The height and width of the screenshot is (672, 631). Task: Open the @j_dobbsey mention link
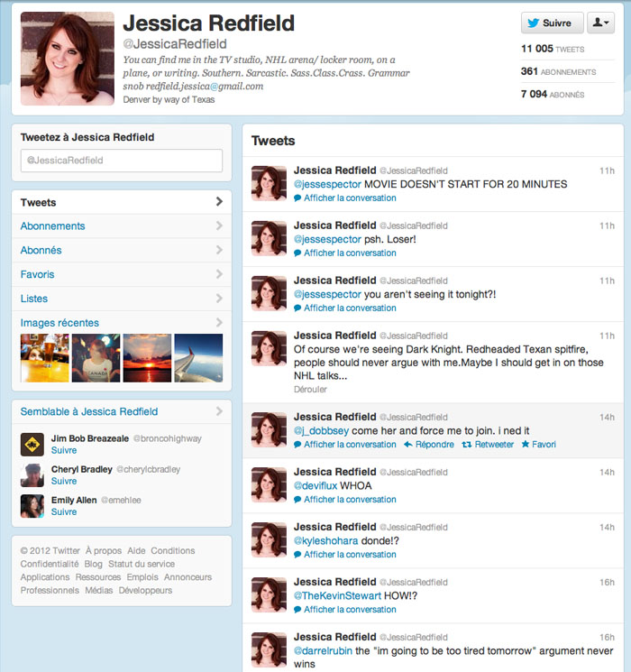pos(321,431)
